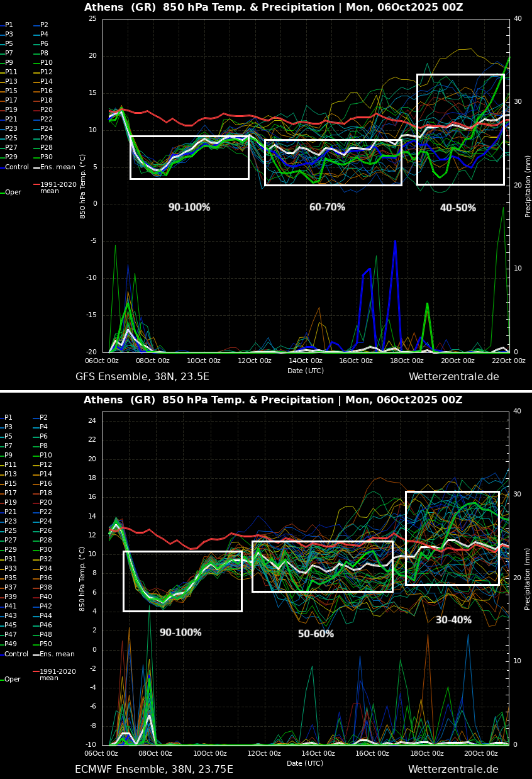Click the GFS Ensemble, 38N, 23.5E caption
The width and height of the screenshot is (532, 779).
coord(142,377)
